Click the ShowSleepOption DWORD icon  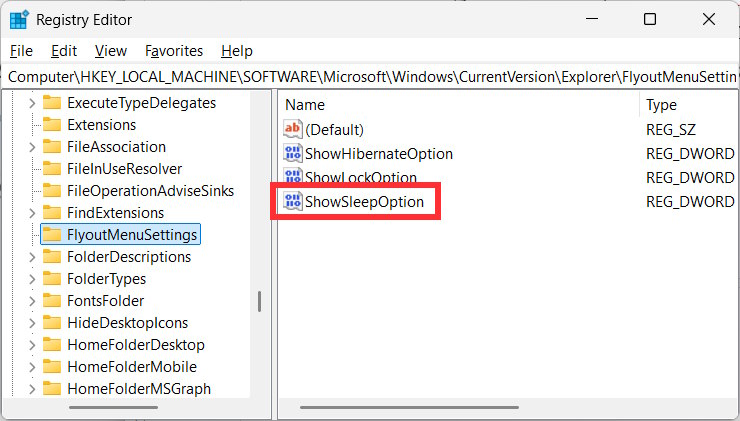[293, 202]
